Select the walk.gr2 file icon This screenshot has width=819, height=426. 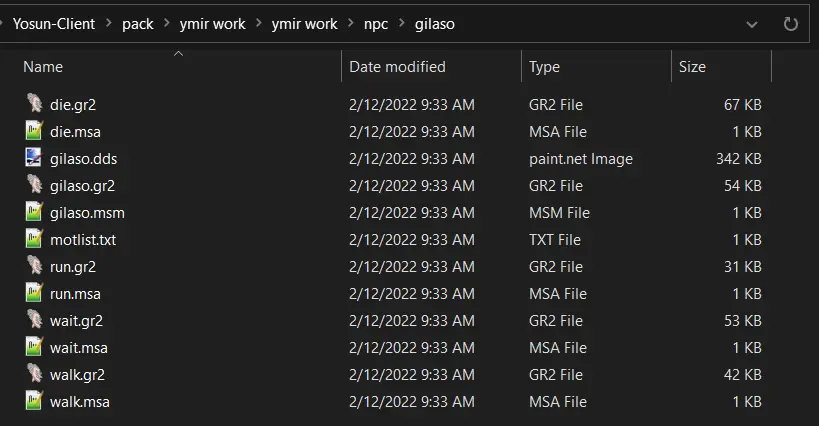pyautogui.click(x=34, y=374)
